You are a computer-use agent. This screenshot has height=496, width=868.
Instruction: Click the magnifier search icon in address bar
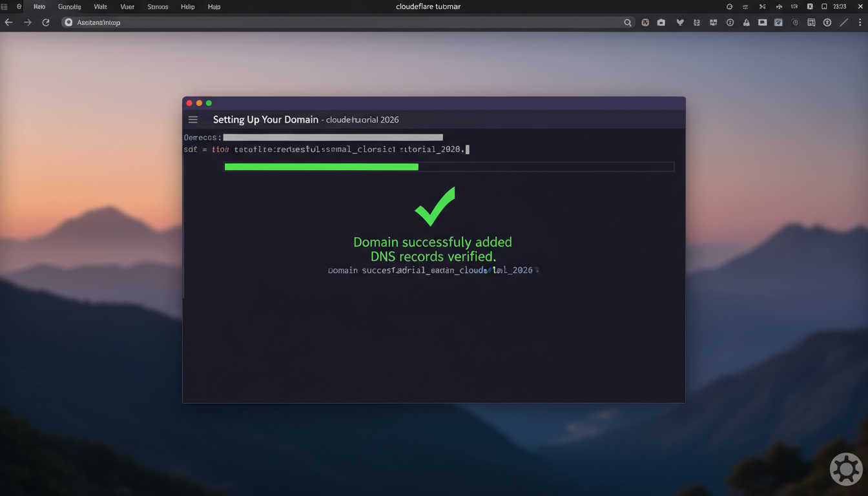(627, 22)
